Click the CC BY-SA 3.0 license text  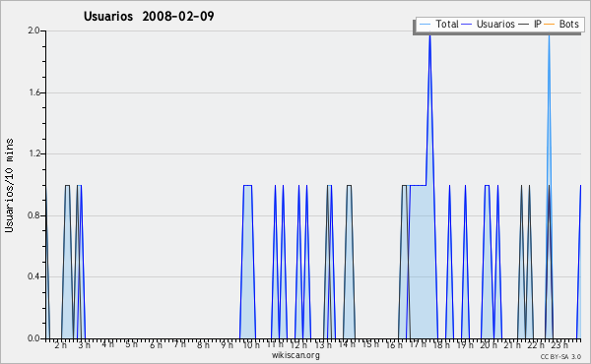[560, 357]
